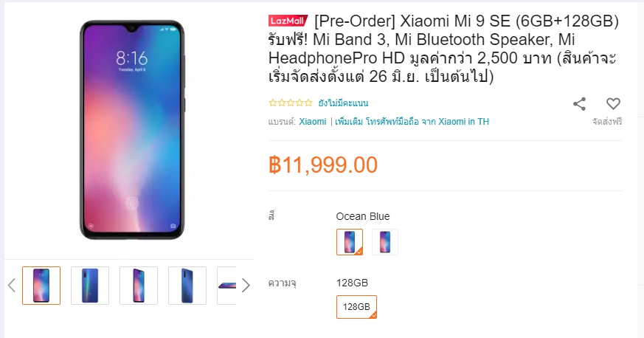Click the LazMall badge icon
The width and height of the screenshot is (644, 338).
[288, 21]
